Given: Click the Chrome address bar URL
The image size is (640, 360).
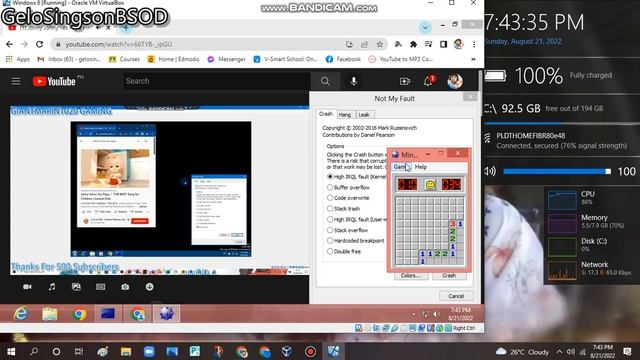Looking at the screenshot, I should coord(118,44).
